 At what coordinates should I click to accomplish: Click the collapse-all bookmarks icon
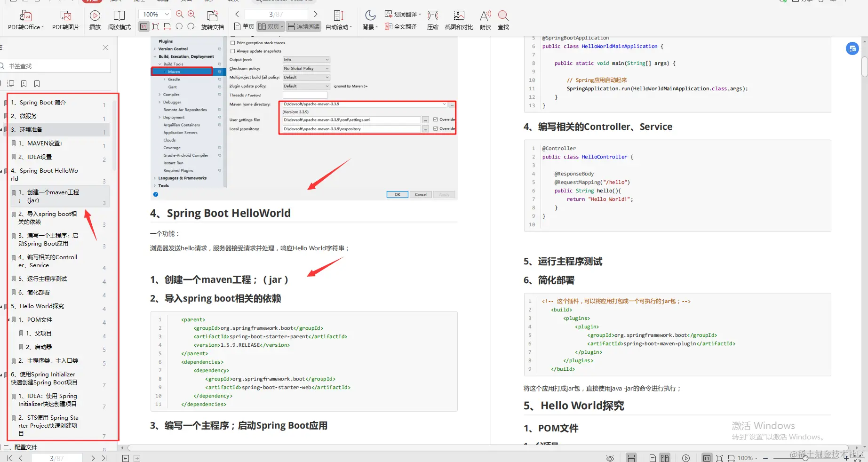(11, 84)
